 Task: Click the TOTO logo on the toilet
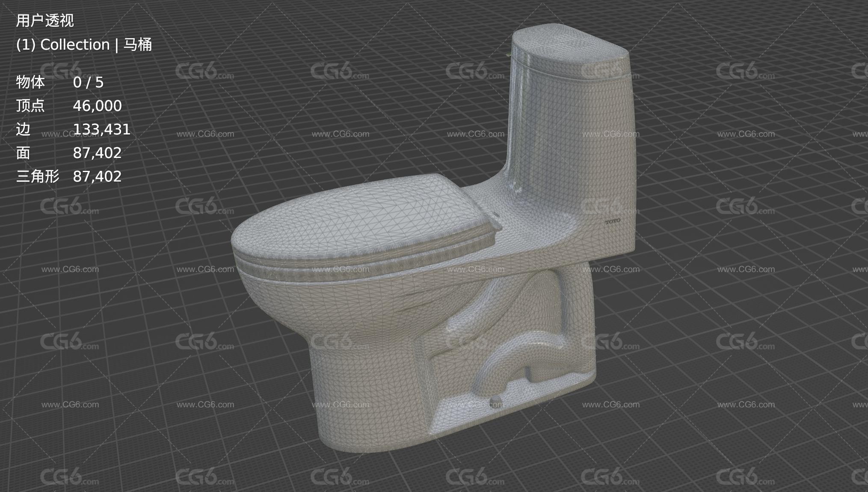click(613, 221)
